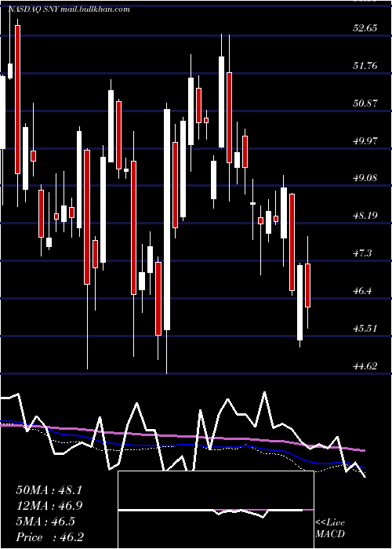Viewport: 392px width, 549px height.
Task: Select the 50.87 price axis label
Action: [365, 104]
